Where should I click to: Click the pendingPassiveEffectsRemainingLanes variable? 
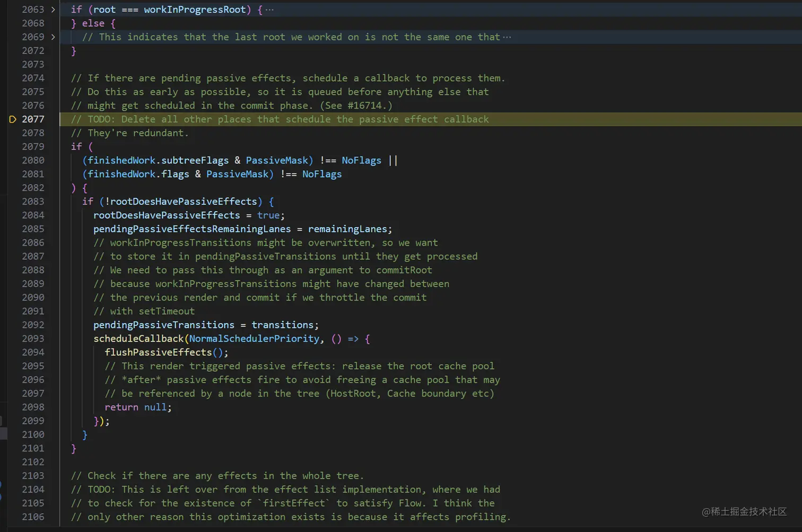[x=192, y=229]
